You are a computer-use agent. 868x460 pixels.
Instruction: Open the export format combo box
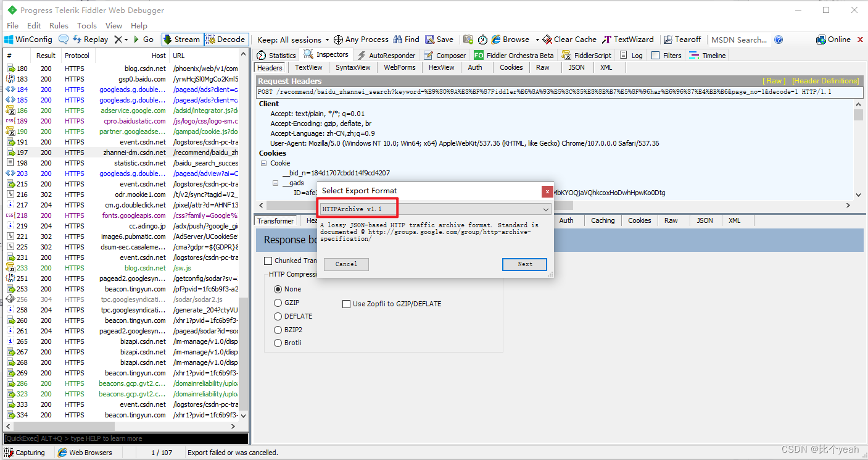pos(435,209)
